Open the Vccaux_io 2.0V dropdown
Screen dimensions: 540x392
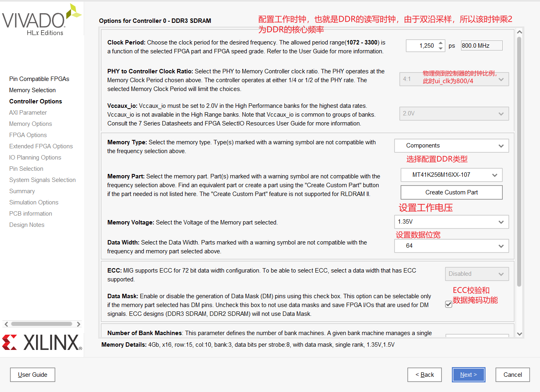(454, 113)
